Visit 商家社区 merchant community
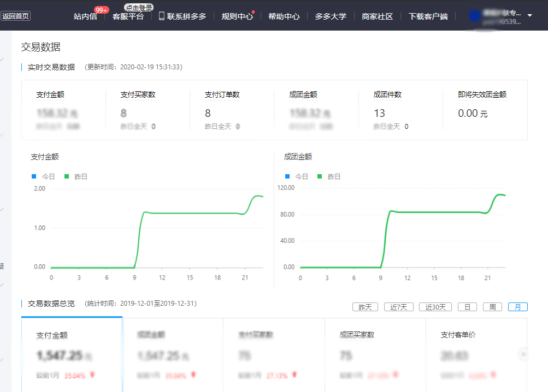The height and width of the screenshot is (392, 548). pos(377,16)
